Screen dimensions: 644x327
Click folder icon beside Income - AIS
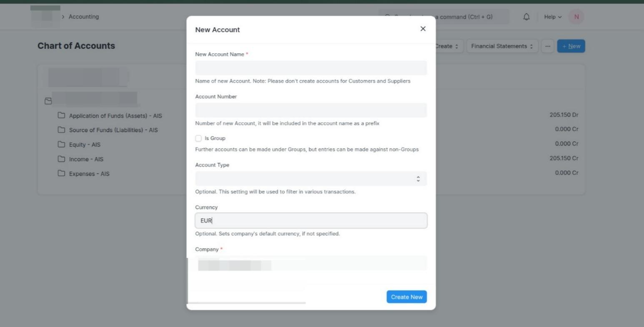click(x=61, y=159)
